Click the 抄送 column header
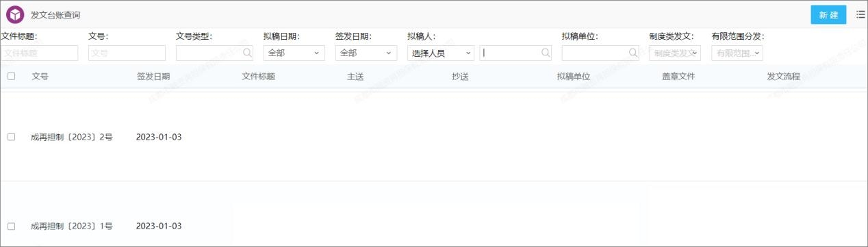This screenshot has height=247, width=868. (x=460, y=77)
